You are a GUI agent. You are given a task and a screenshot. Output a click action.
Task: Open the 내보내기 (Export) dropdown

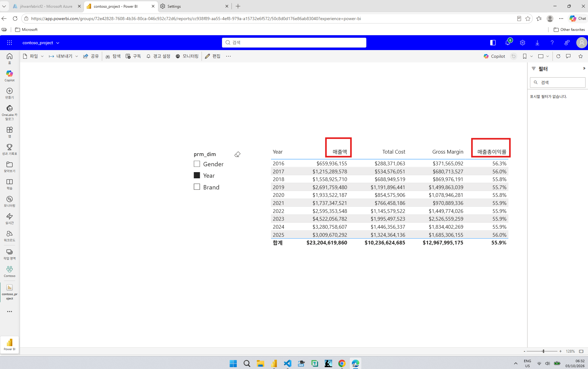click(x=64, y=56)
